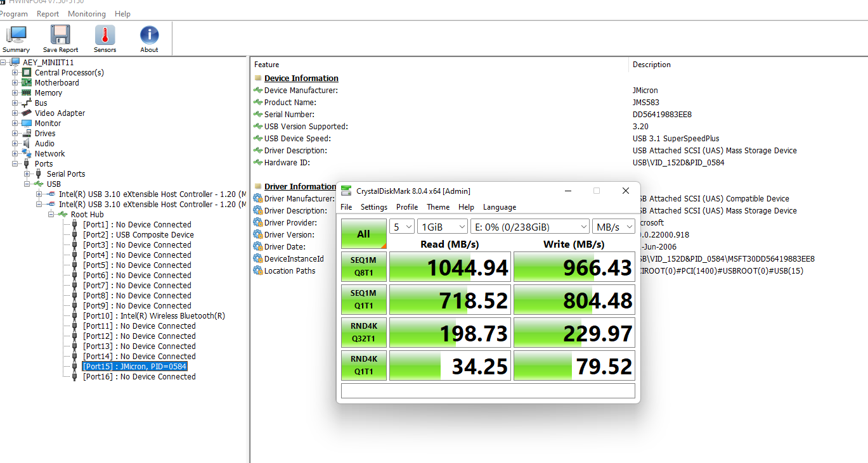Select the Network tree icon
The height and width of the screenshot is (463, 868).
coord(27,153)
